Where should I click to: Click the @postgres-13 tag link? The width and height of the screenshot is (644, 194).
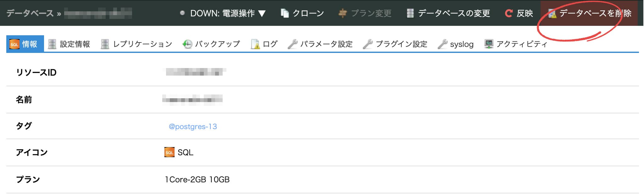coord(193,127)
